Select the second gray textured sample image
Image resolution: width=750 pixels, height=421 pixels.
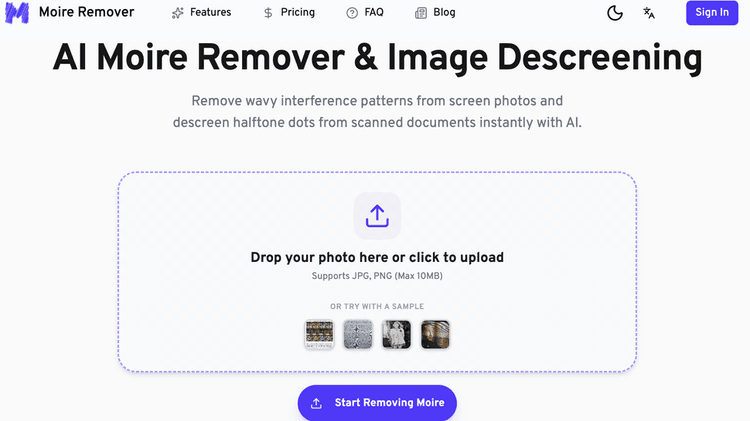[x=358, y=334]
